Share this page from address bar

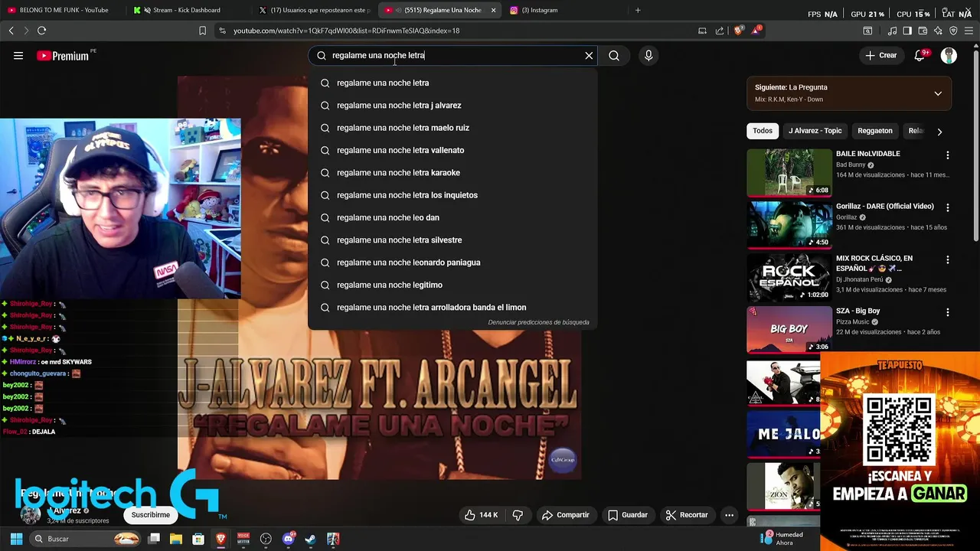(720, 31)
